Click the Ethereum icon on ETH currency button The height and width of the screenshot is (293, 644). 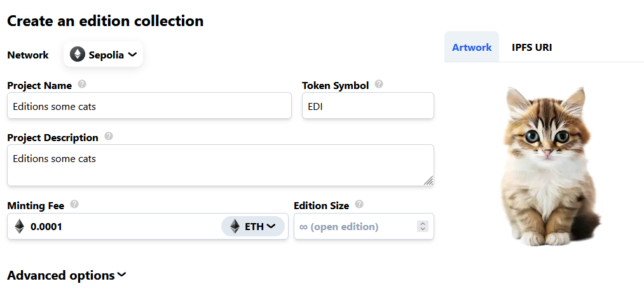(235, 226)
